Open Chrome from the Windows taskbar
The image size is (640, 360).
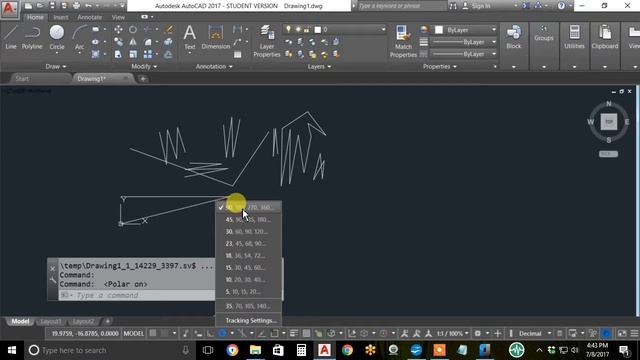(347, 350)
